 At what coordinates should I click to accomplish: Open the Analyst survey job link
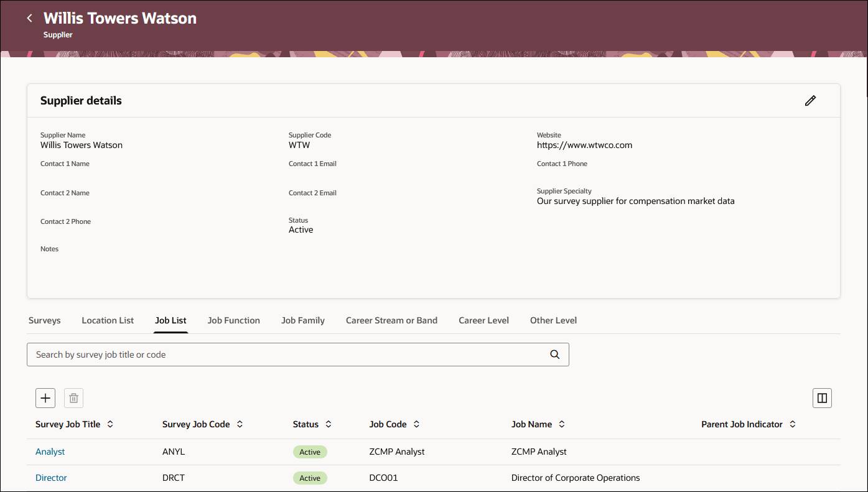pos(50,452)
